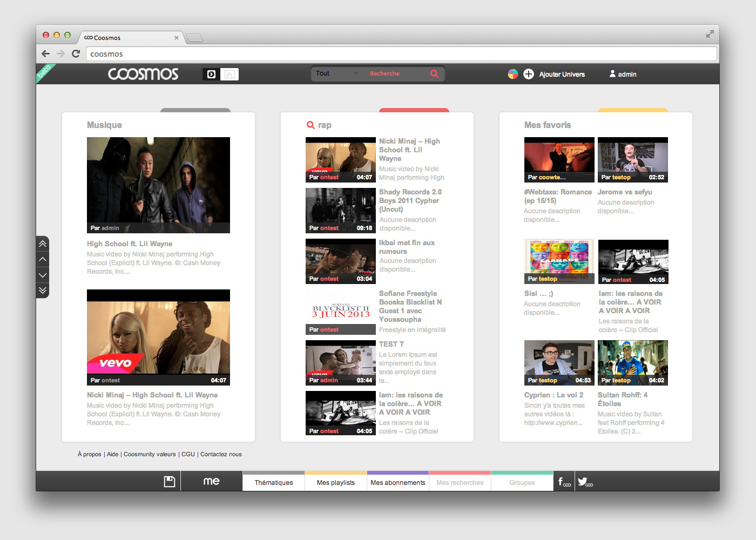Click the single chevron down arrow
756x540 pixels.
coord(43,275)
